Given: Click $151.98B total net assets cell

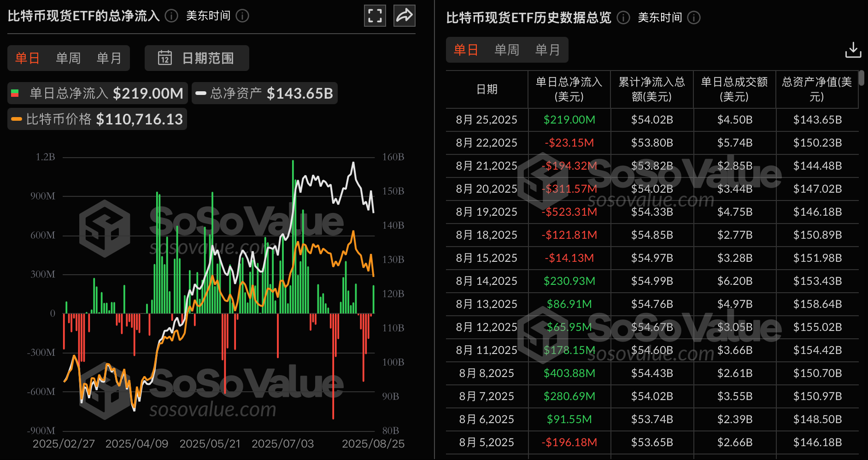Looking at the screenshot, I should coord(817,258).
